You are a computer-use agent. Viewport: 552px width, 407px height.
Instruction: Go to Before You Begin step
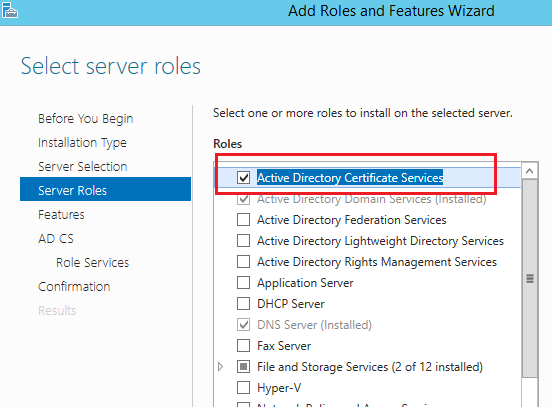click(x=86, y=119)
